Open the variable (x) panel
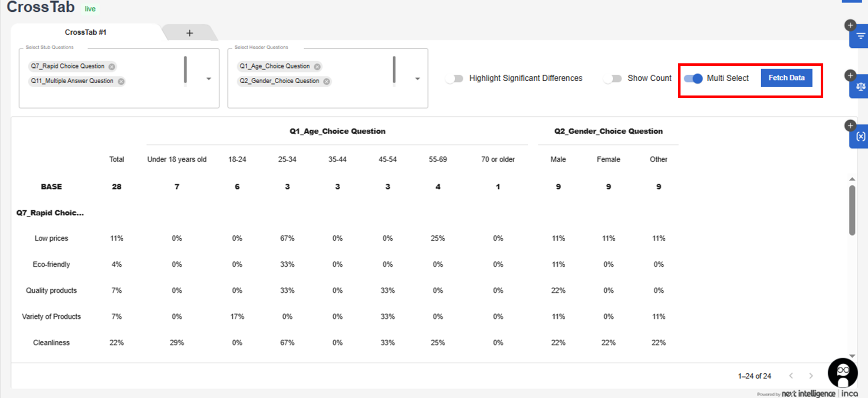This screenshot has height=398, width=868. click(x=860, y=137)
